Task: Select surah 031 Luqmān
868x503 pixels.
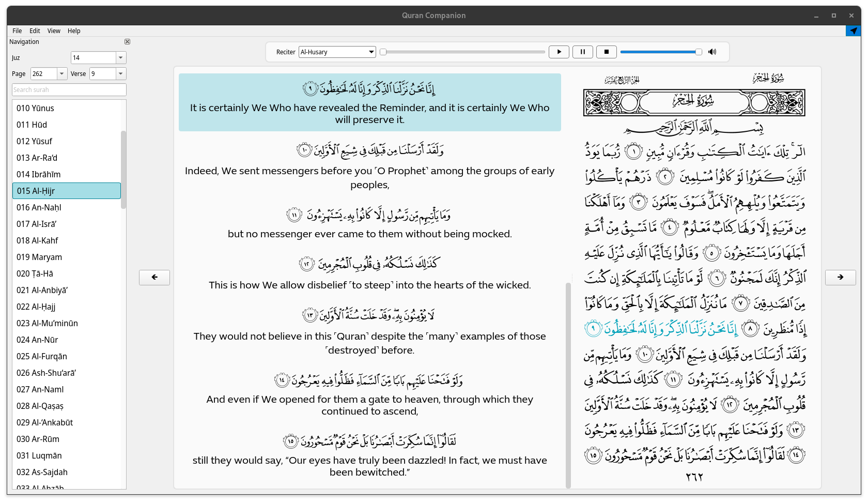Action: coord(67,455)
